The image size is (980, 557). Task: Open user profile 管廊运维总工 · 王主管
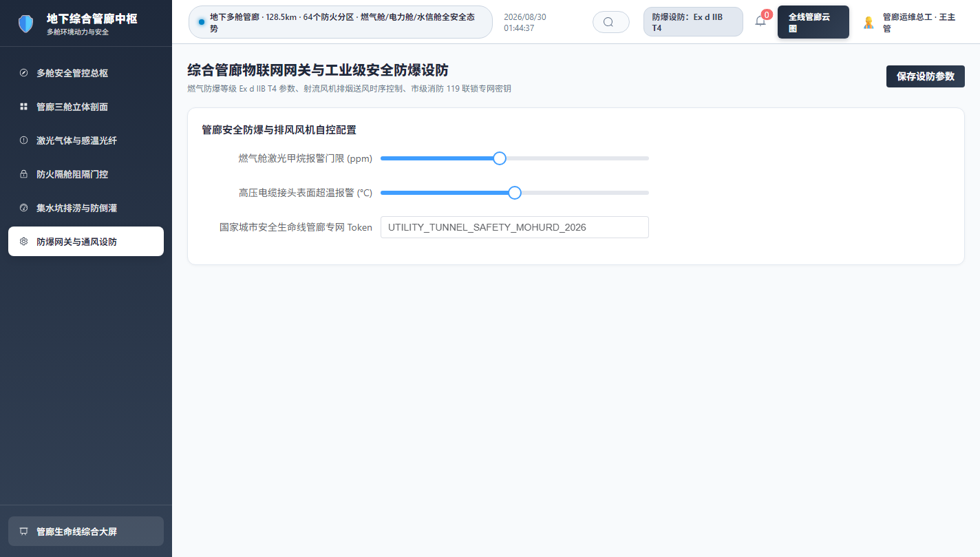tap(912, 22)
